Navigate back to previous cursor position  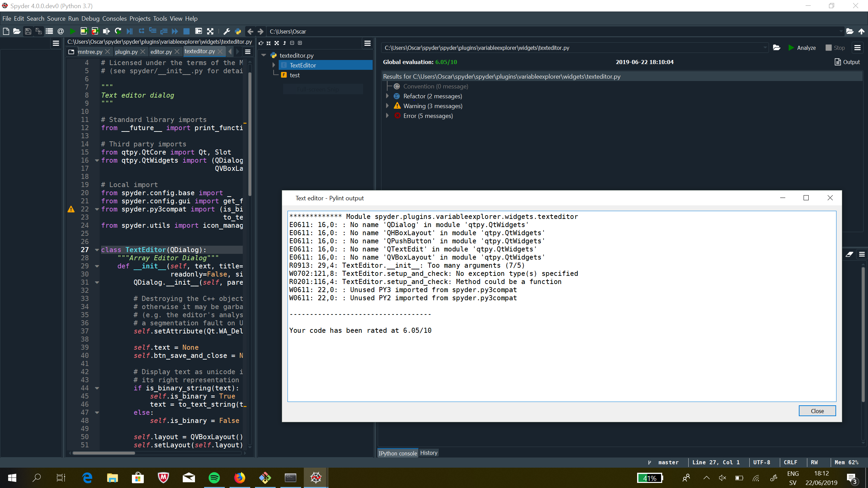pos(250,31)
